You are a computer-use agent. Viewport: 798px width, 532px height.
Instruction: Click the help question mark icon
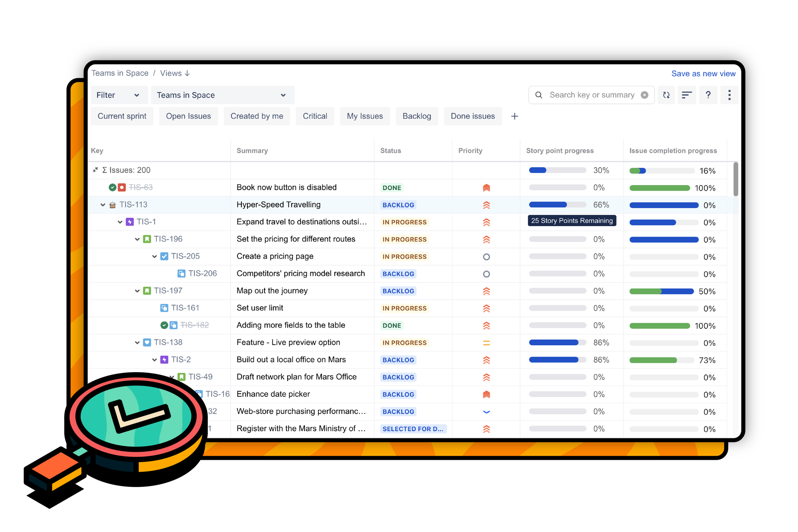708,95
